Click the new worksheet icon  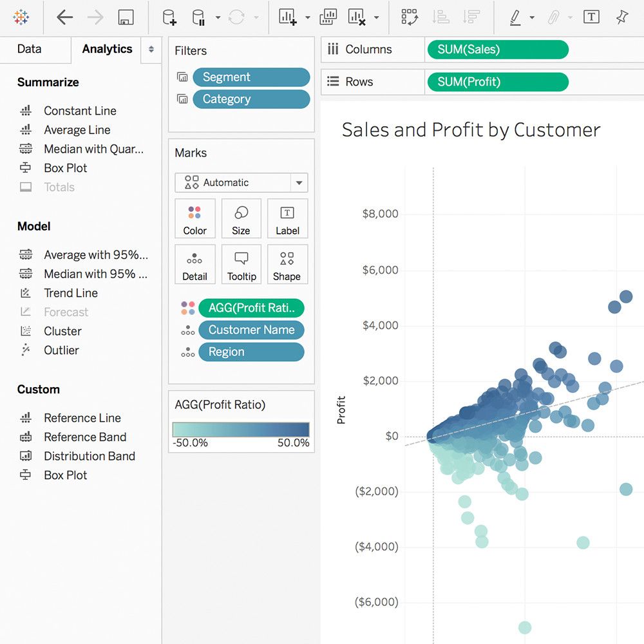(x=287, y=17)
